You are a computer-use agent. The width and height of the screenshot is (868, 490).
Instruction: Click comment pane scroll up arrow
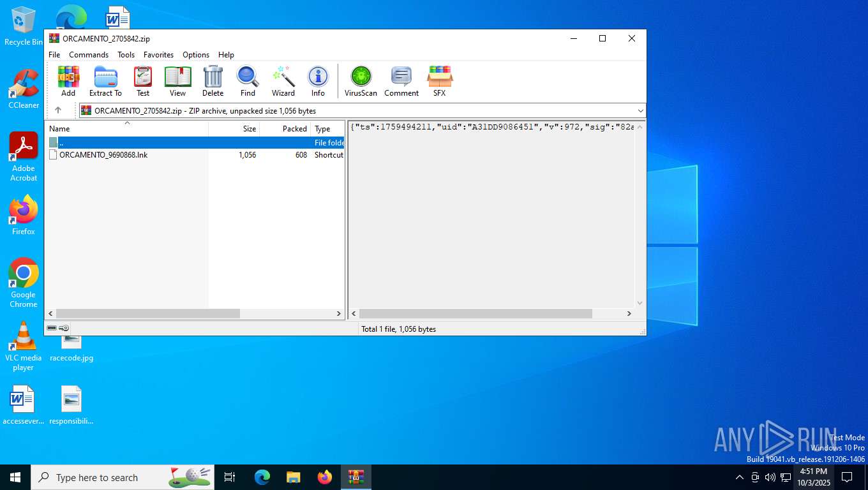tap(640, 126)
